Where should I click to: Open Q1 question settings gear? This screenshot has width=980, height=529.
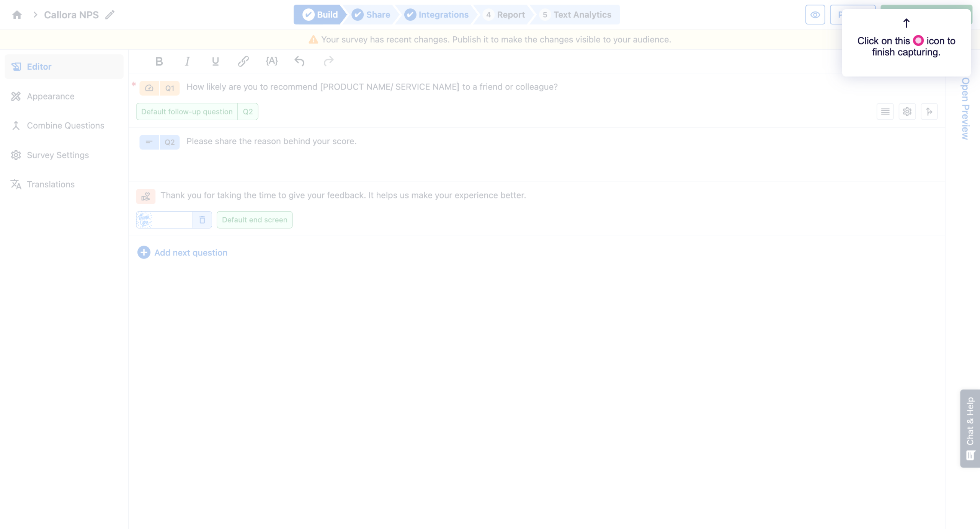(907, 112)
